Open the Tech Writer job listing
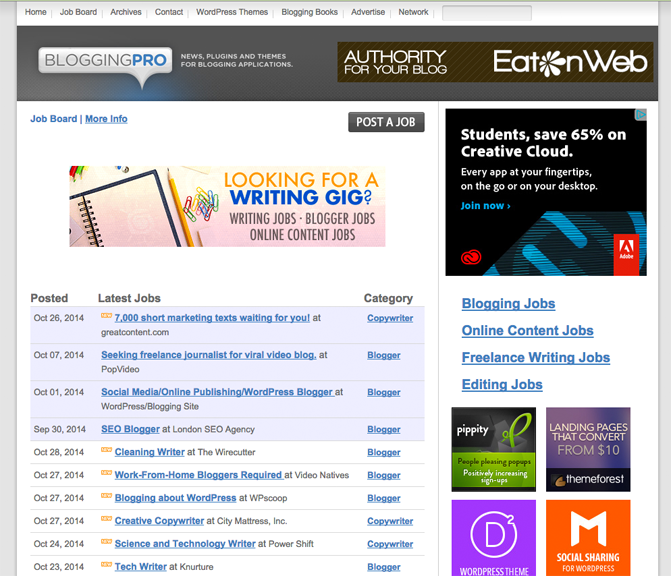This screenshot has height=576, width=671. point(141,567)
